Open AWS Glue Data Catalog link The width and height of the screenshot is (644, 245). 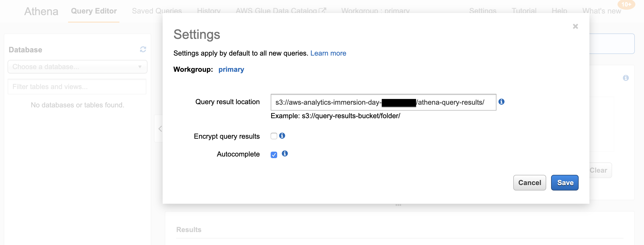(x=281, y=11)
